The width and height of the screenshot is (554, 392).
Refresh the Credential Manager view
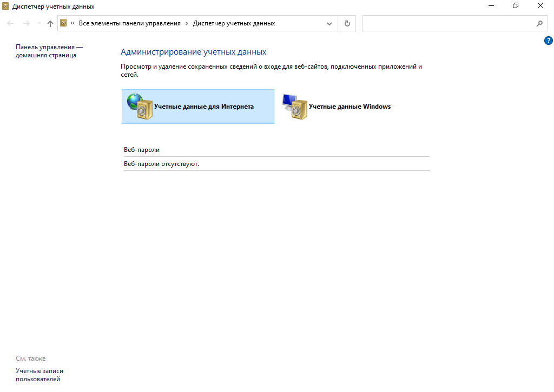[347, 24]
